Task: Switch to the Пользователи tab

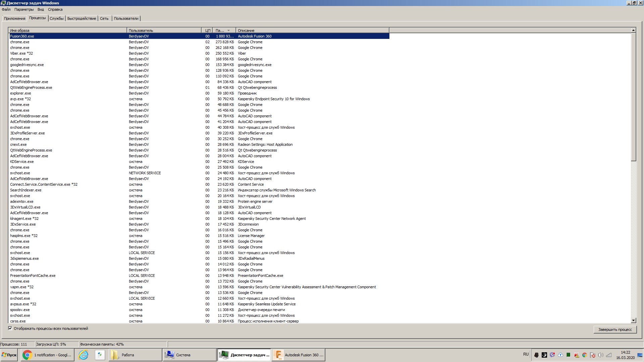Action: point(126,18)
